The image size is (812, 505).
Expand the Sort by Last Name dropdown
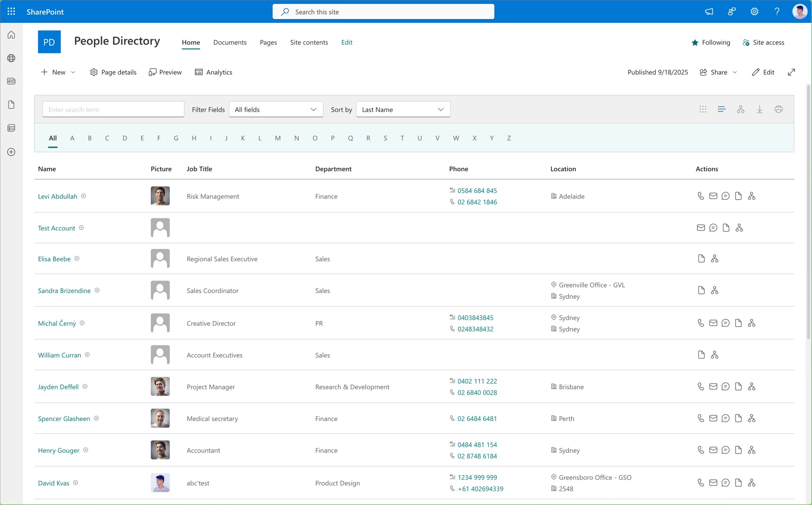tap(403, 110)
